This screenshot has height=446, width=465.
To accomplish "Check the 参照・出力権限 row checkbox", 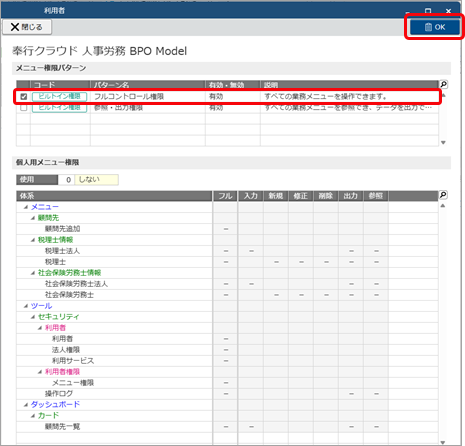I will click(23, 108).
